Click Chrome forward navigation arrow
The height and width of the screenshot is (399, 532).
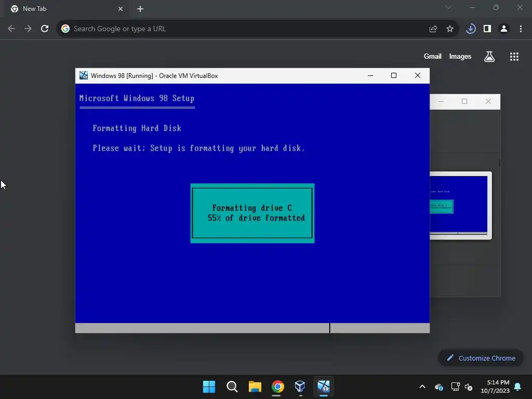click(28, 29)
